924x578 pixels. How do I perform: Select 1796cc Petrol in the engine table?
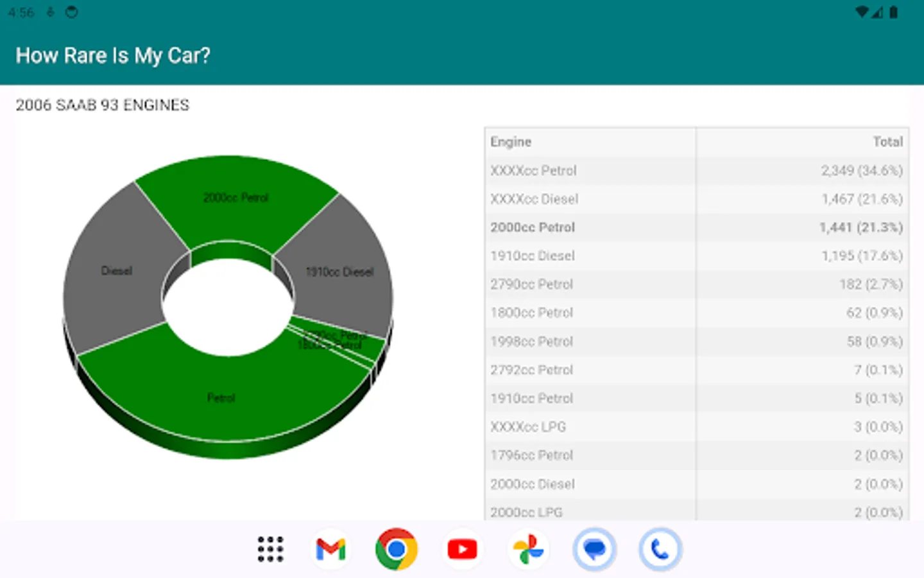531,455
